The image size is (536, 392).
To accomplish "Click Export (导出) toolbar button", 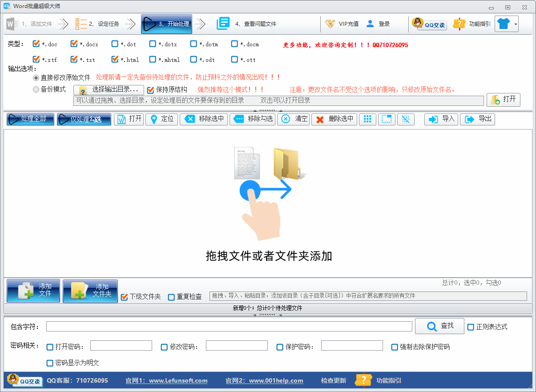I will point(477,119).
